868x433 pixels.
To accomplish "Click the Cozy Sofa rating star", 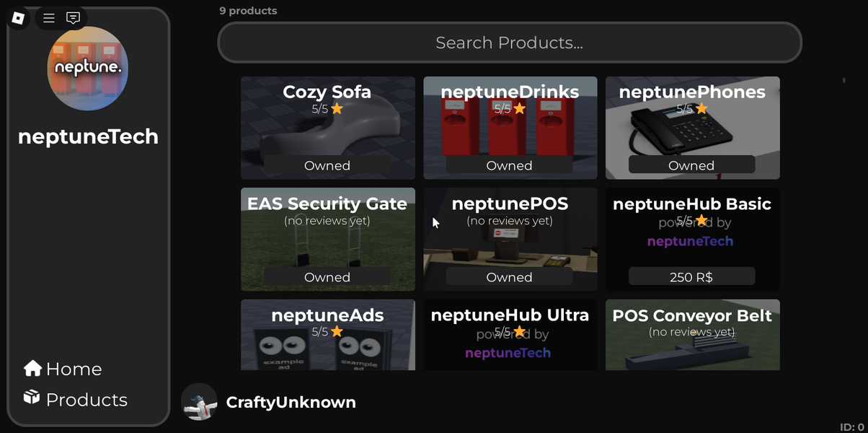I will [x=337, y=109].
